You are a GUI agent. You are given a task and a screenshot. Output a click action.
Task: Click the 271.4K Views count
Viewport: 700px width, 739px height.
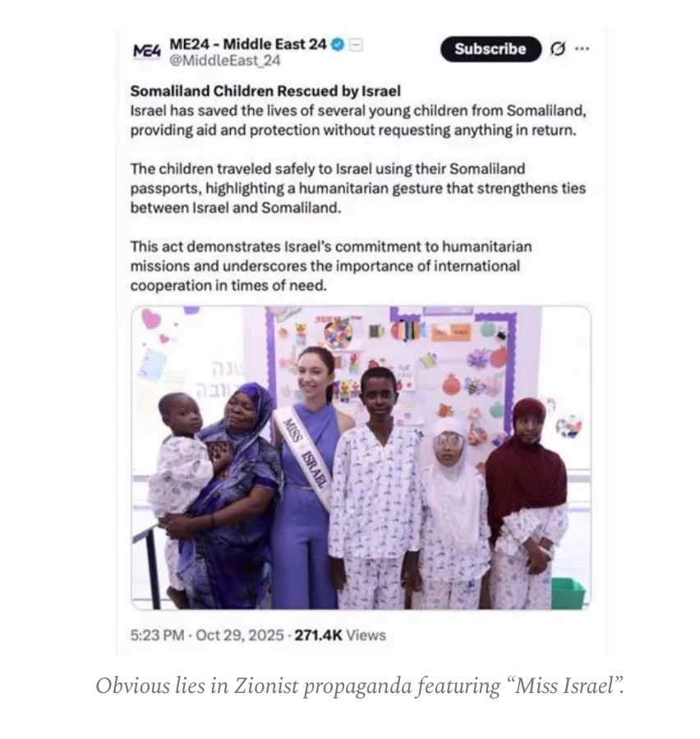pos(338,635)
